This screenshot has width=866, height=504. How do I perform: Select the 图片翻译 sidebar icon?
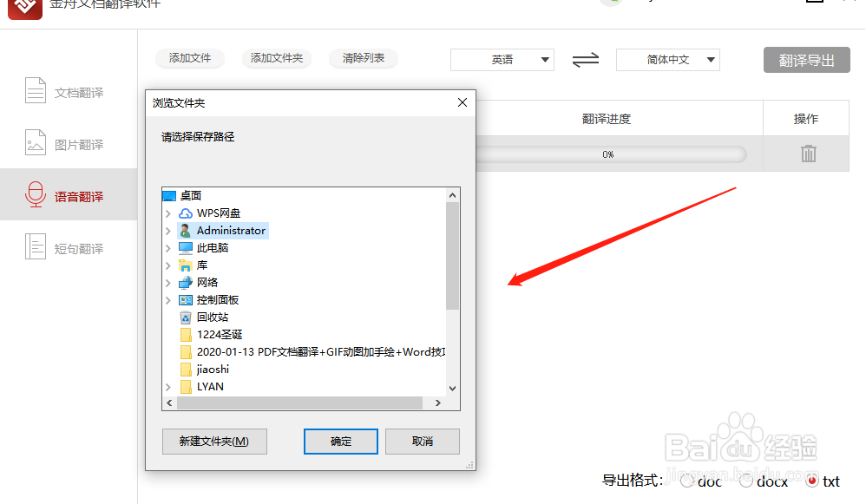pyautogui.click(x=35, y=142)
